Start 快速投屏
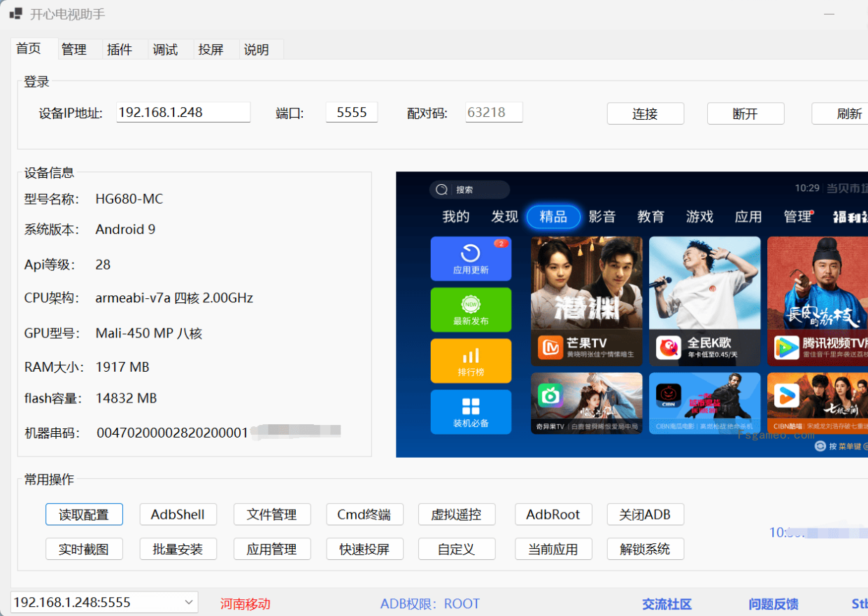 tap(364, 549)
